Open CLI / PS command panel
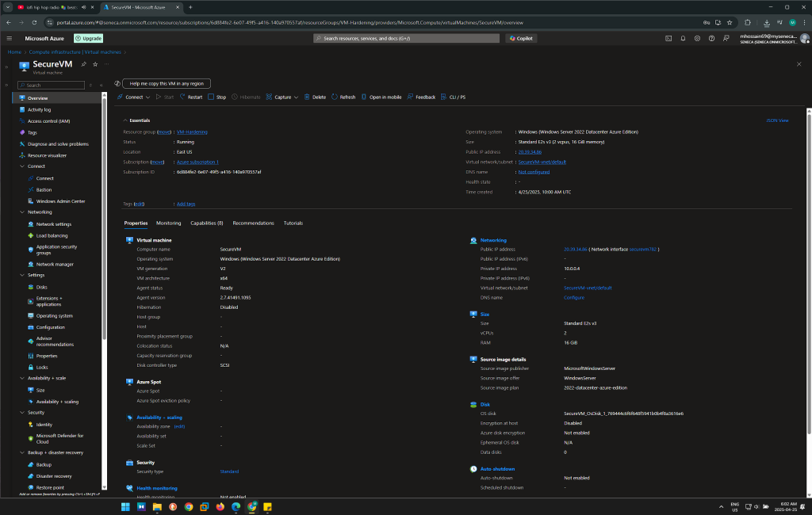The height and width of the screenshot is (515, 812). pos(453,97)
